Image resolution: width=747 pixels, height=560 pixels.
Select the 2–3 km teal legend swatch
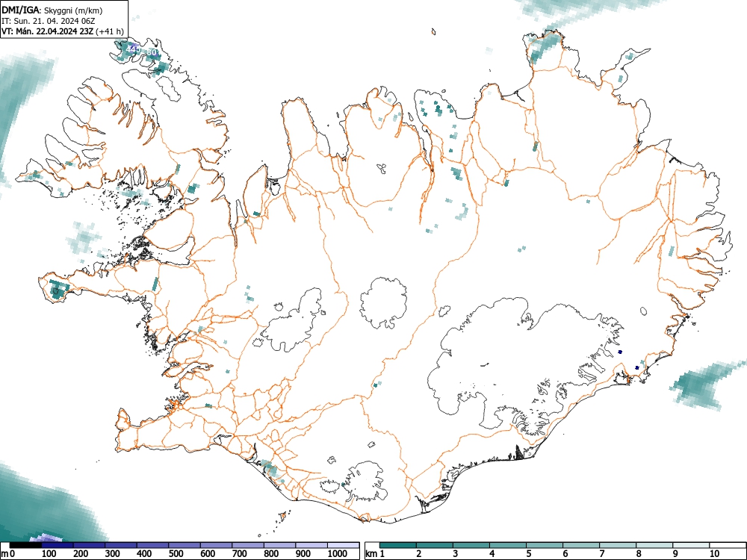pos(435,545)
